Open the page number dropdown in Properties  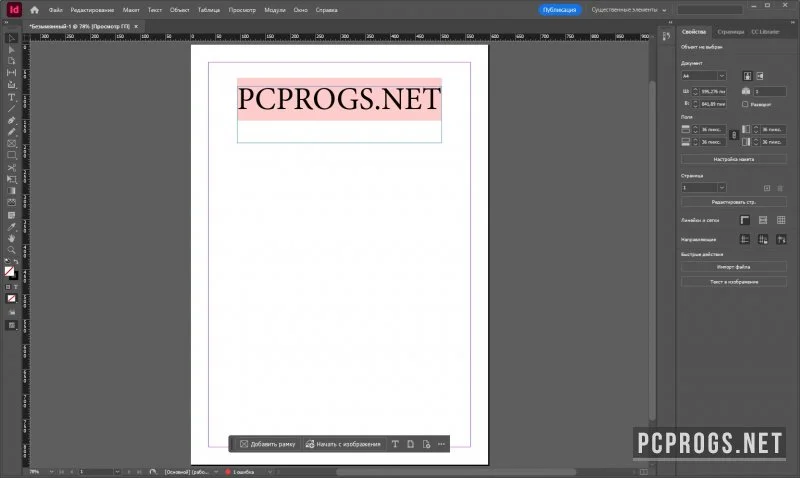tap(721, 188)
